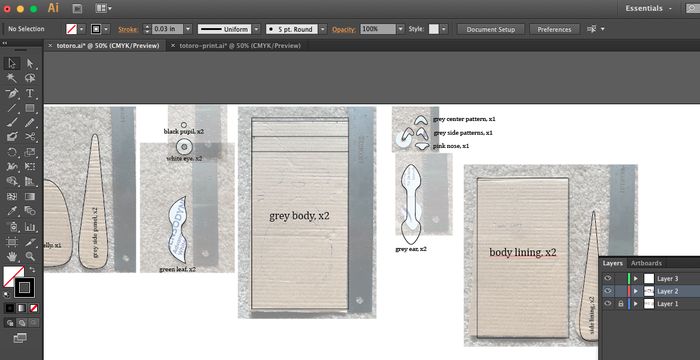The height and width of the screenshot is (360, 700).
Task: Open graphic Style dropdown
Action: [444, 29]
